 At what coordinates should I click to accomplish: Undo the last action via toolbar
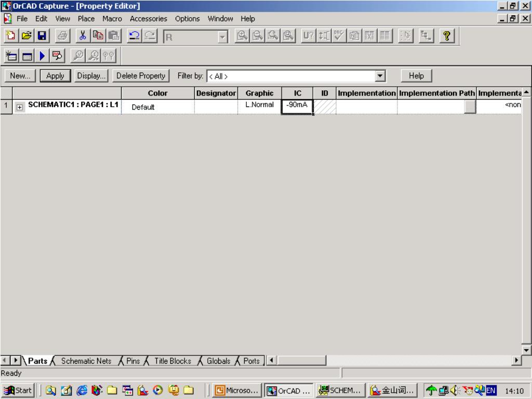tap(135, 36)
